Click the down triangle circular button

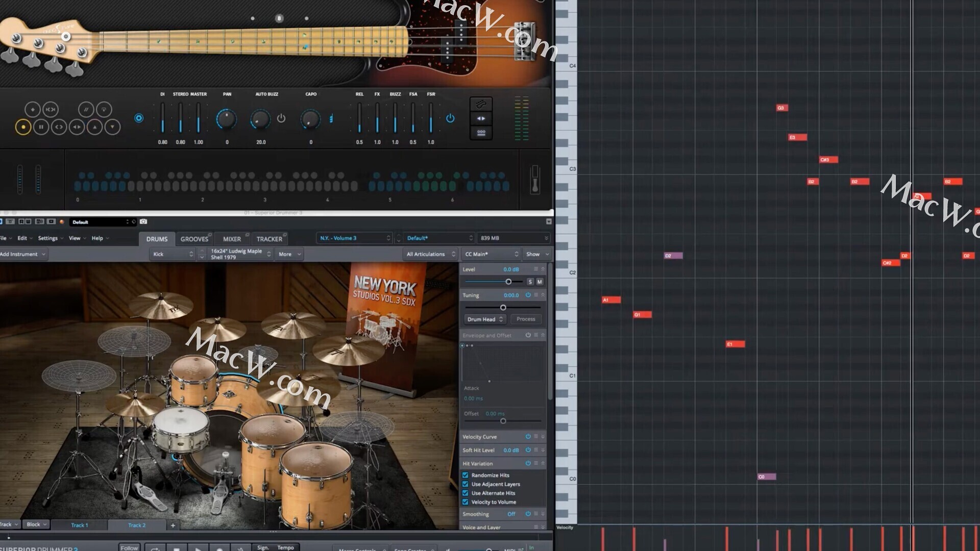(112, 127)
